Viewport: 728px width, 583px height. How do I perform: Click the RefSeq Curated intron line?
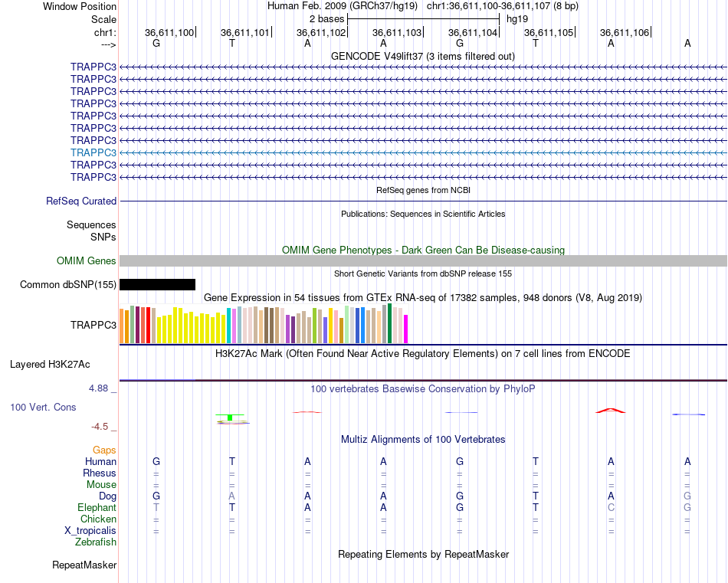(x=423, y=201)
